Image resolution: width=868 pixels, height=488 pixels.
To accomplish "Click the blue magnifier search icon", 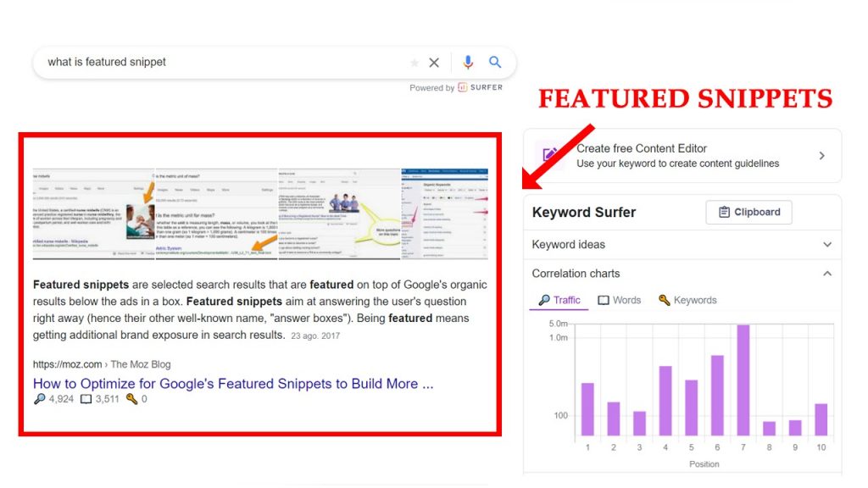I will pyautogui.click(x=495, y=62).
